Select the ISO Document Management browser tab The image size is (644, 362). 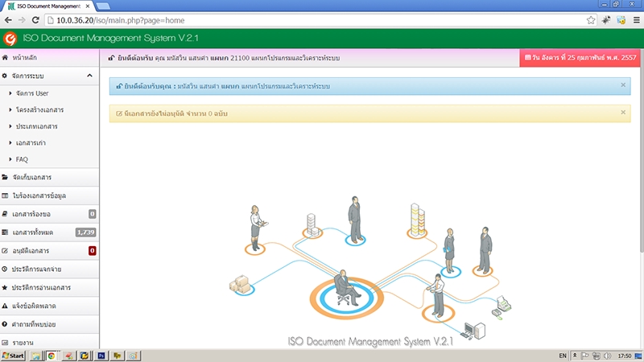click(48, 6)
